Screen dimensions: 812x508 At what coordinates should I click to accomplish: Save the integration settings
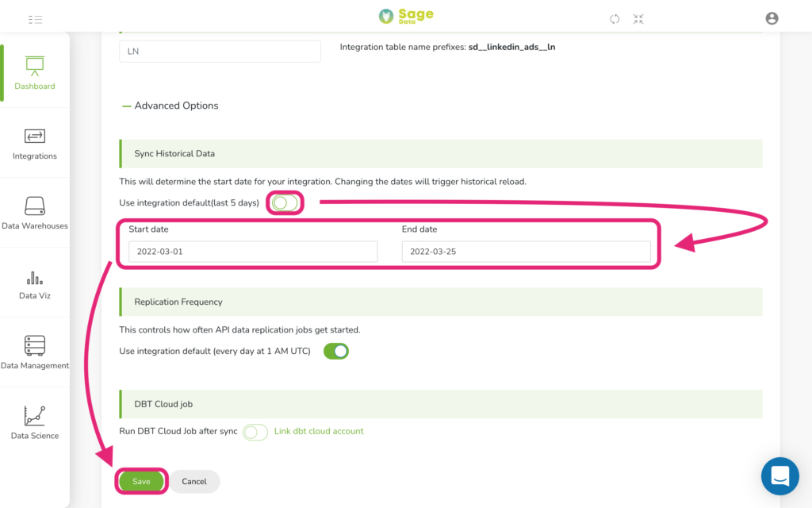pyautogui.click(x=141, y=482)
